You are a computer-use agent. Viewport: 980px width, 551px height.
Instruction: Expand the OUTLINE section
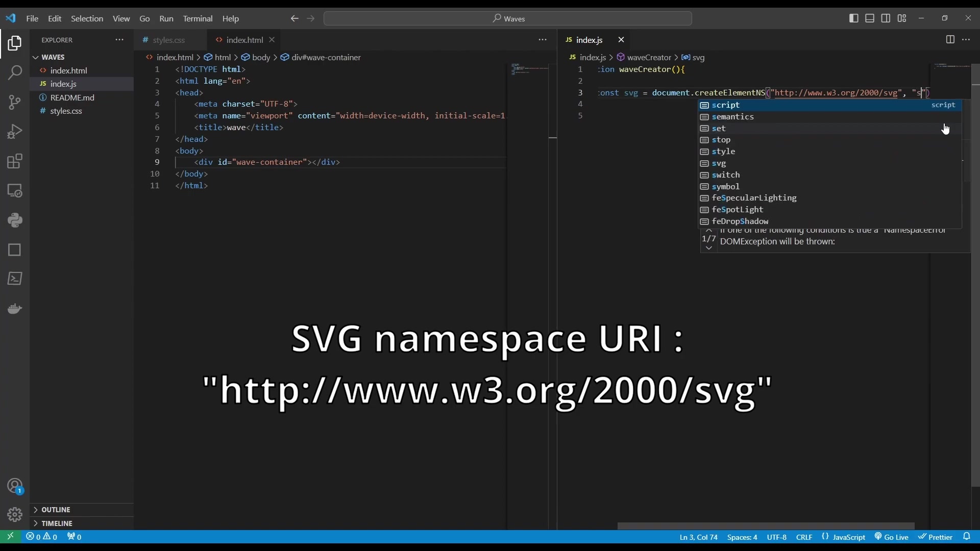[82, 510]
